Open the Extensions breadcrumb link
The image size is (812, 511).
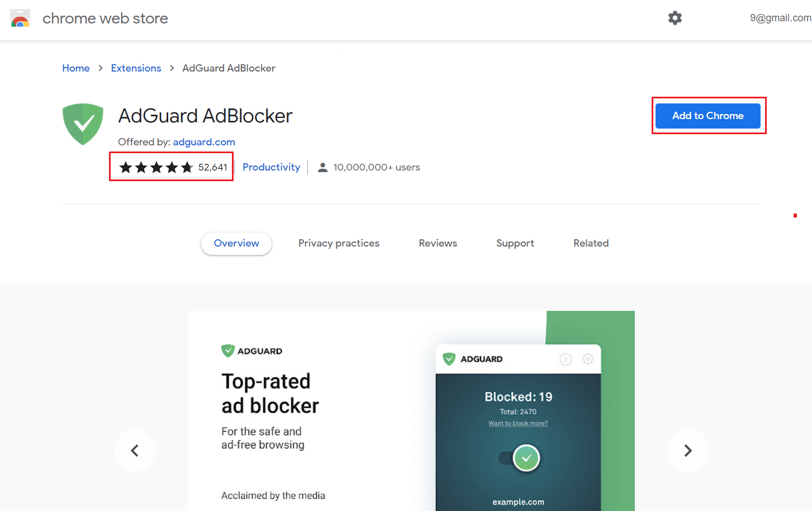point(136,68)
